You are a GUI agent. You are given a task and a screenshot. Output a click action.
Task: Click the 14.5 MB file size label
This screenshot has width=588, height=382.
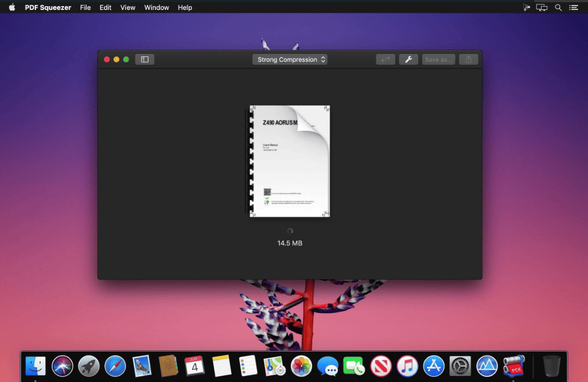290,243
